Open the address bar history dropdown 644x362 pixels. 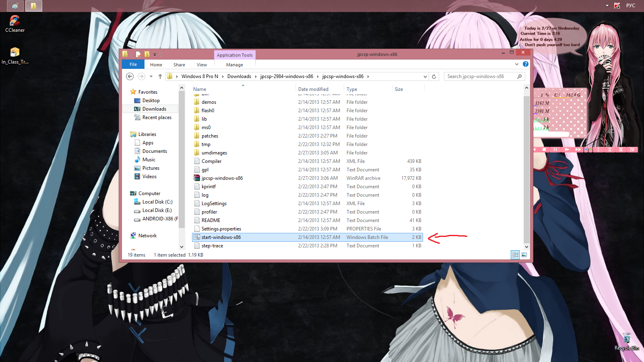pyautogui.click(x=425, y=76)
